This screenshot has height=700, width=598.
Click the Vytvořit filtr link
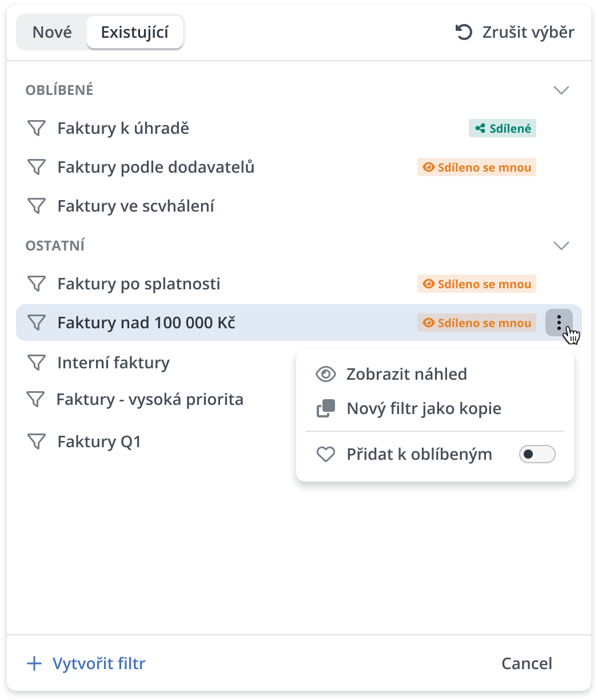coord(99,663)
